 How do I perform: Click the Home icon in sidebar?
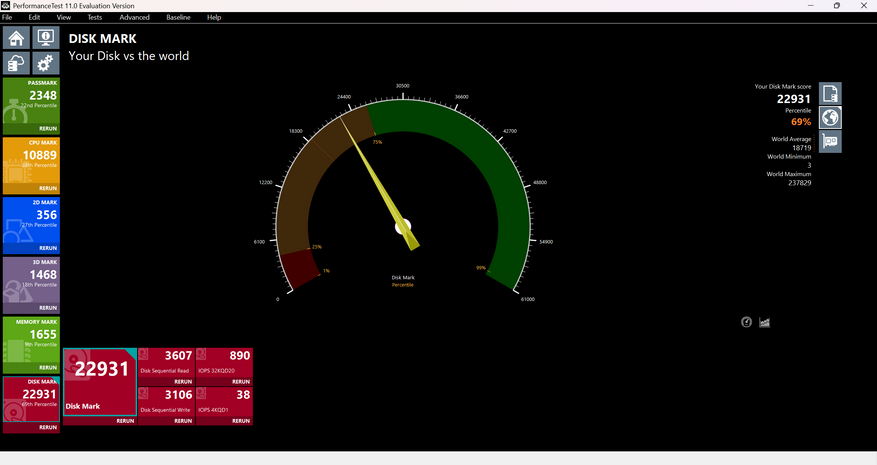[x=16, y=38]
